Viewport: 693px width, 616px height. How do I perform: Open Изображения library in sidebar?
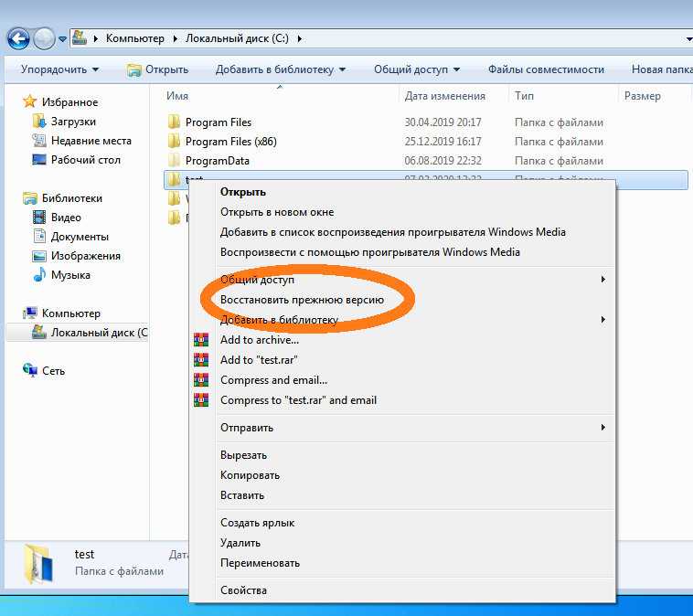[x=85, y=256]
